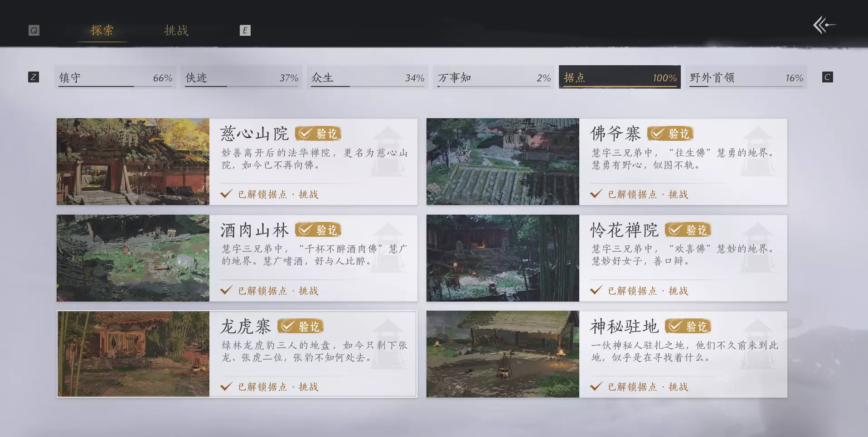The height and width of the screenshot is (437, 868).
Task: Click the 验讫 badge beside 龙虎寨
Action: pos(301,326)
